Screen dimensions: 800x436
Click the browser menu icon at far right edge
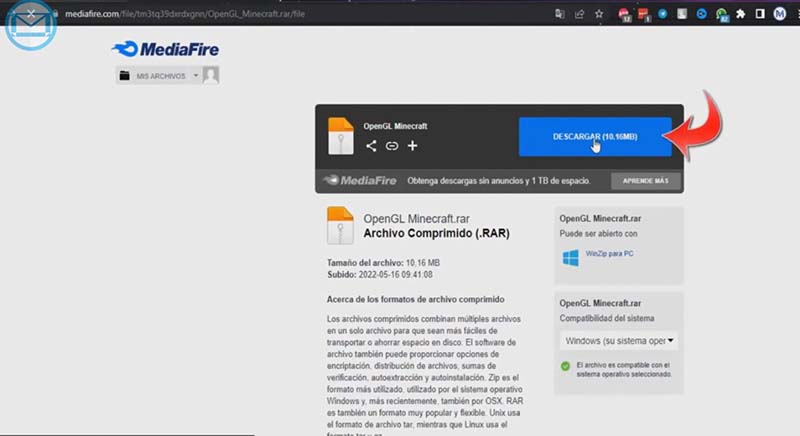point(797,14)
